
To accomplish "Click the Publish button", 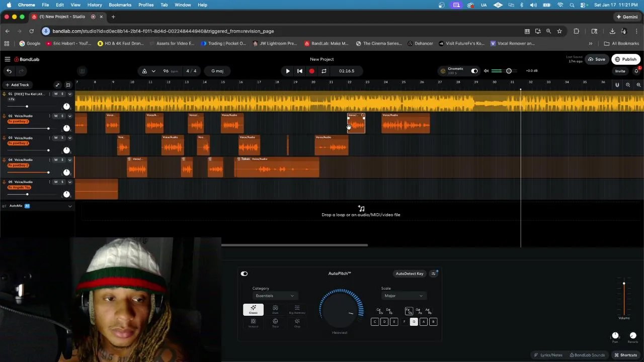I will 625,59.
